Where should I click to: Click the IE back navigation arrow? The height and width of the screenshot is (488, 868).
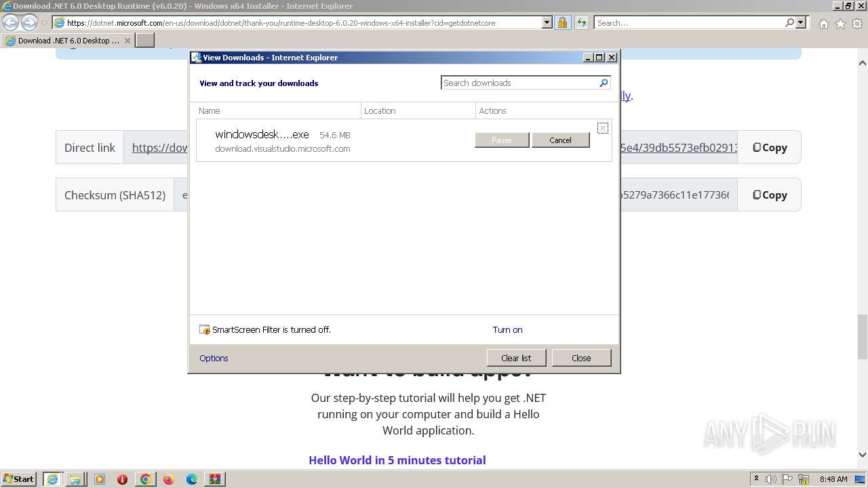10,22
